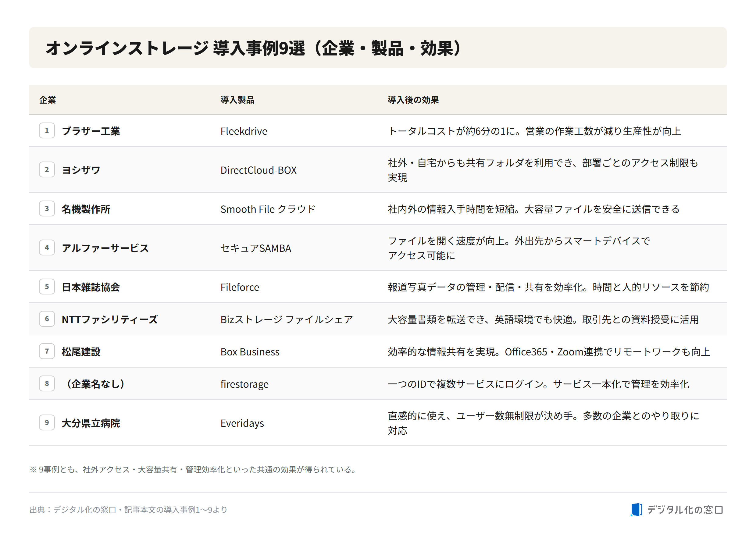Select the company name ヨシザワ
756x545 pixels.
(81, 170)
